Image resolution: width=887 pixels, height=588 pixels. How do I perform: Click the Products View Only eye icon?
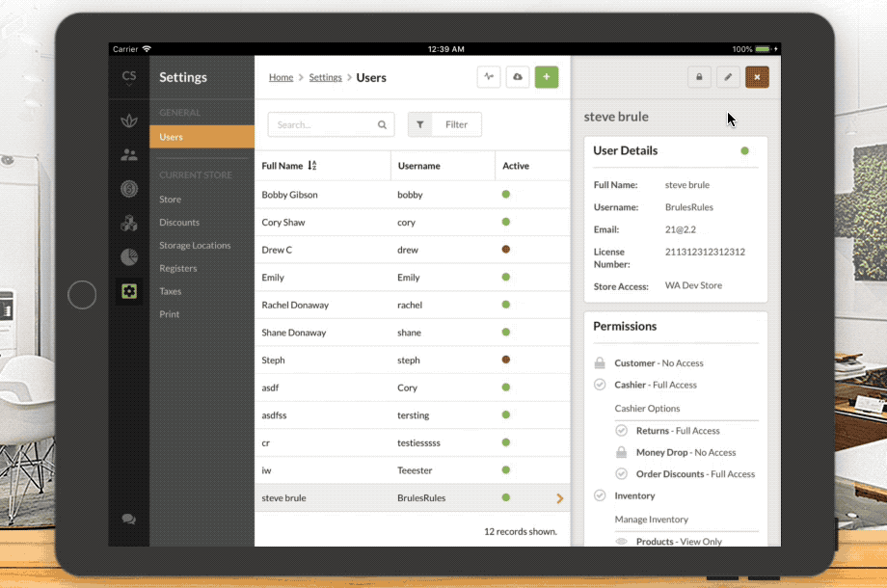coord(621,541)
